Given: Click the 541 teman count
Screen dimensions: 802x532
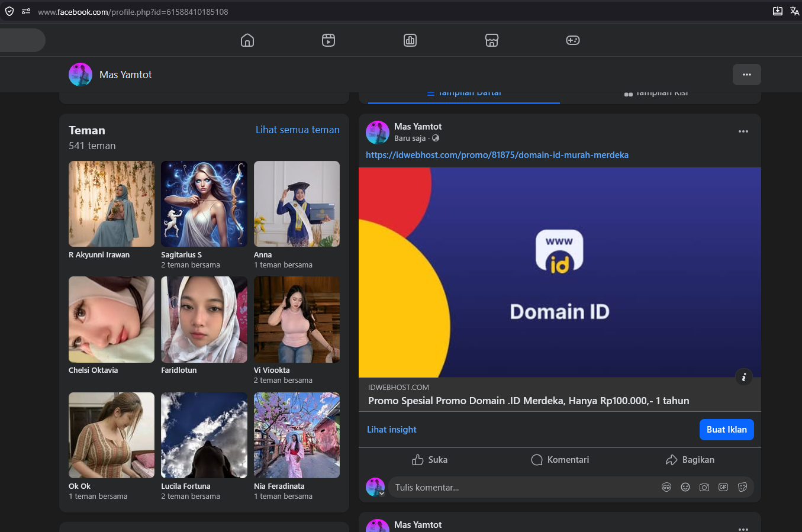Looking at the screenshot, I should 92,146.
